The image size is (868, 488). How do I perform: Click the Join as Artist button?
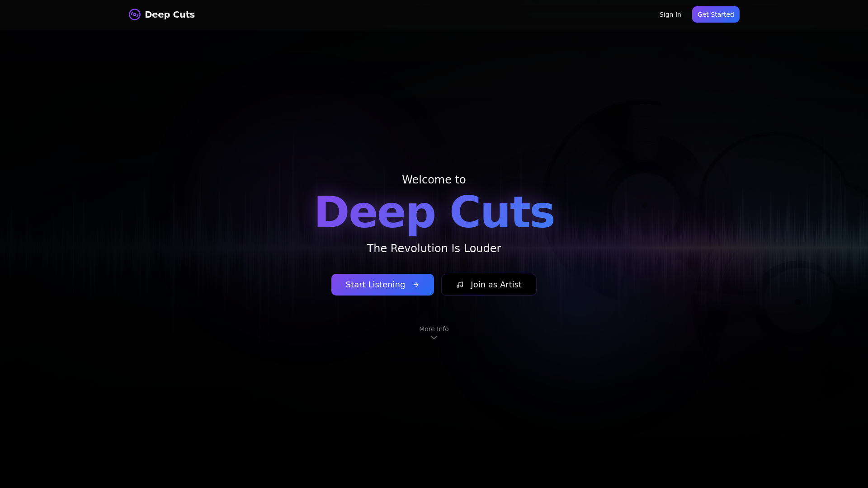point(489,285)
